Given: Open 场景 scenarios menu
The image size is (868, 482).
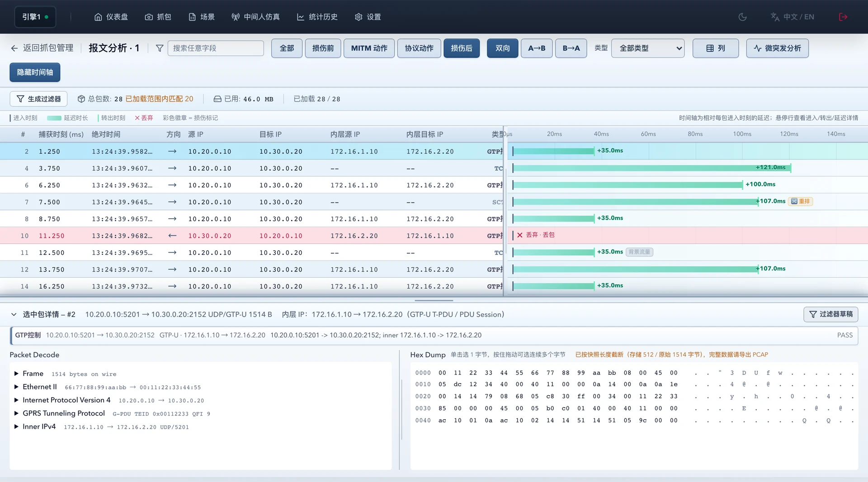Looking at the screenshot, I should point(201,17).
